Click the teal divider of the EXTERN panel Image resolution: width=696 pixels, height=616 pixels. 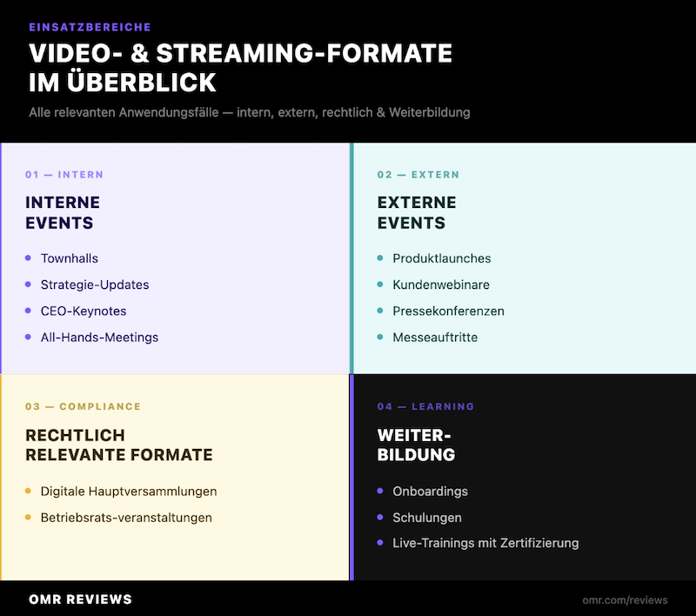(353, 258)
